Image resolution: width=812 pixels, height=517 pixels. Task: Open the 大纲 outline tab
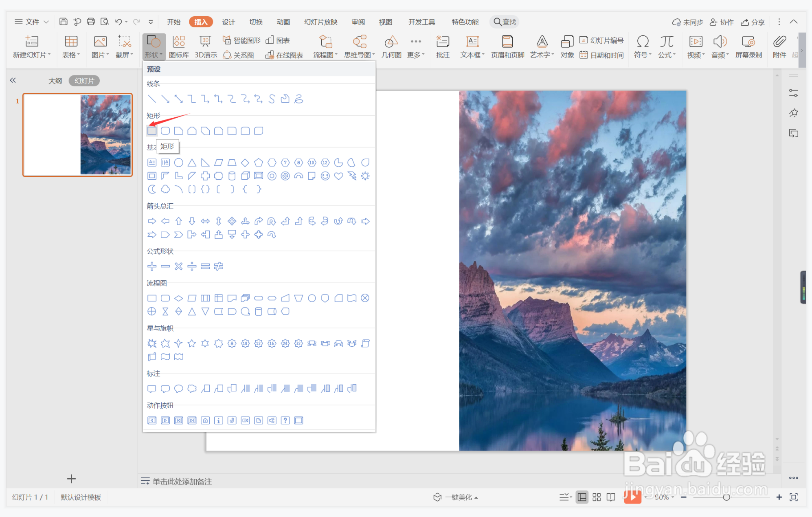click(x=55, y=81)
